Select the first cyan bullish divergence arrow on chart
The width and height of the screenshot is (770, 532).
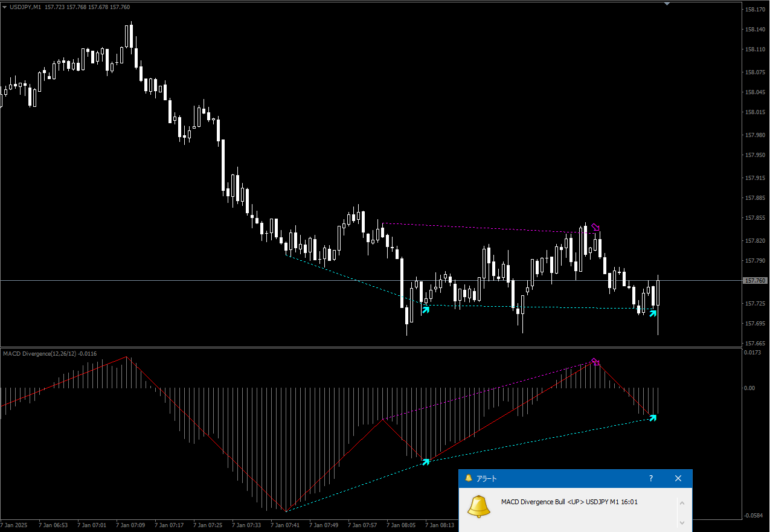tap(426, 309)
